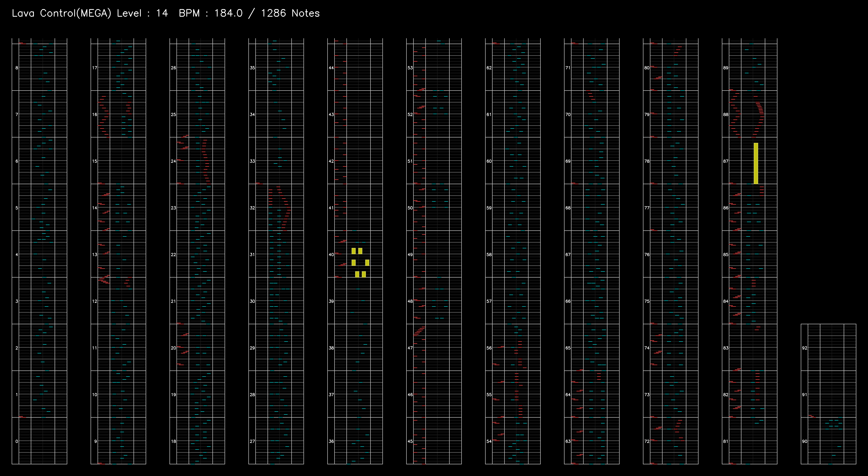Image resolution: width=868 pixels, height=476 pixels.
Task: Click measure number 0 label
Action: tap(17, 441)
